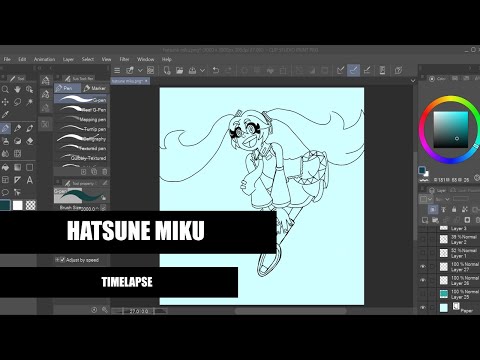
Task: Toggle the Adjust by speed checkbox
Action: [62, 260]
